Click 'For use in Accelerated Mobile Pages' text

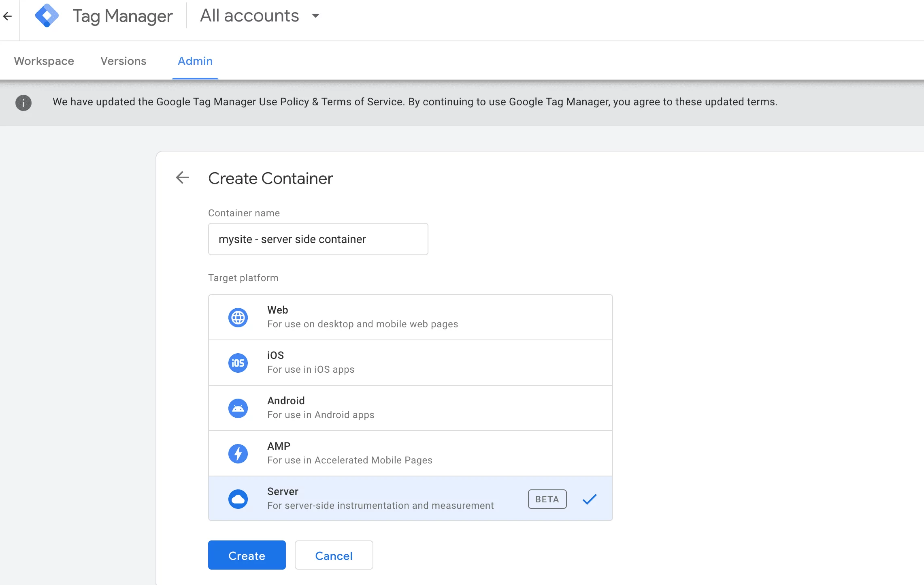point(350,460)
